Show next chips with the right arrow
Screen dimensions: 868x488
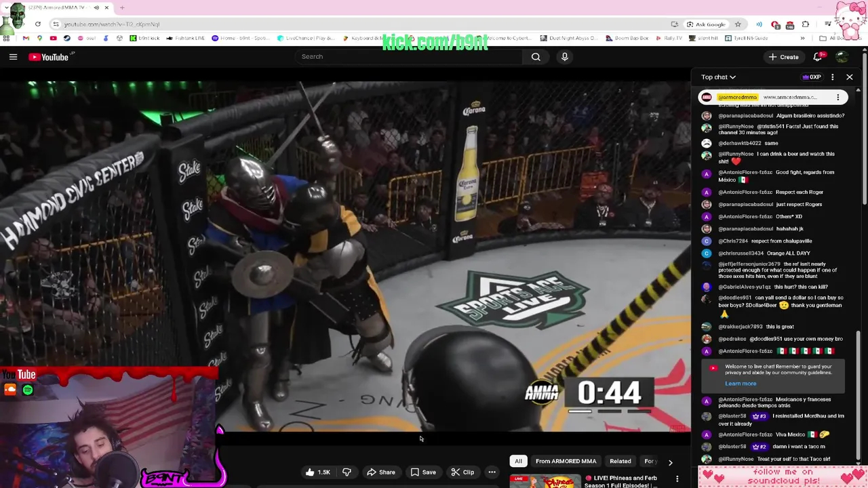click(670, 462)
